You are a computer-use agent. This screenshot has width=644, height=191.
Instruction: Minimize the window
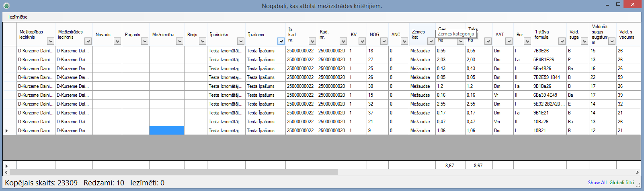[607, 4]
